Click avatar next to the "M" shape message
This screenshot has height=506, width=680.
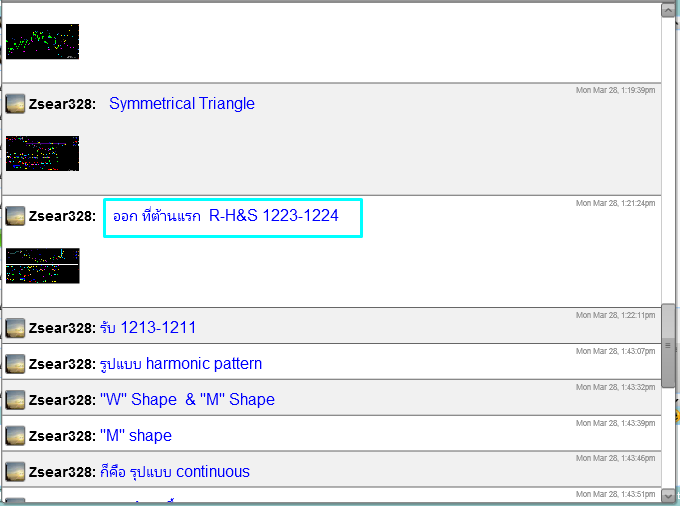[x=15, y=436]
